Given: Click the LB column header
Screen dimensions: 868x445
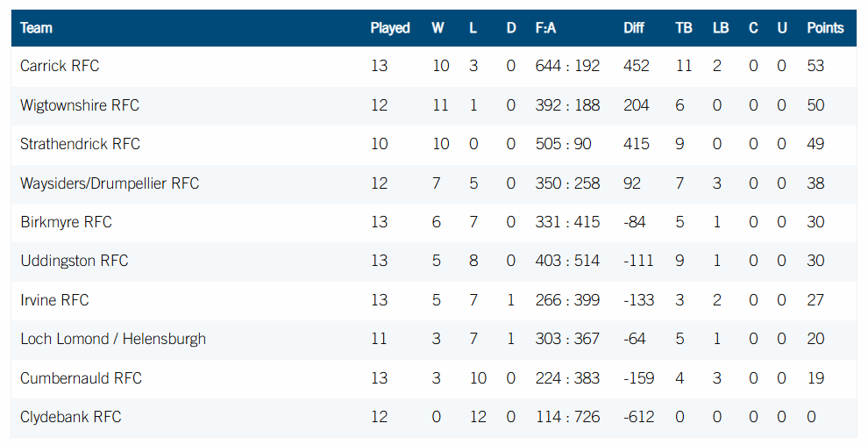Looking at the screenshot, I should 721,28.
